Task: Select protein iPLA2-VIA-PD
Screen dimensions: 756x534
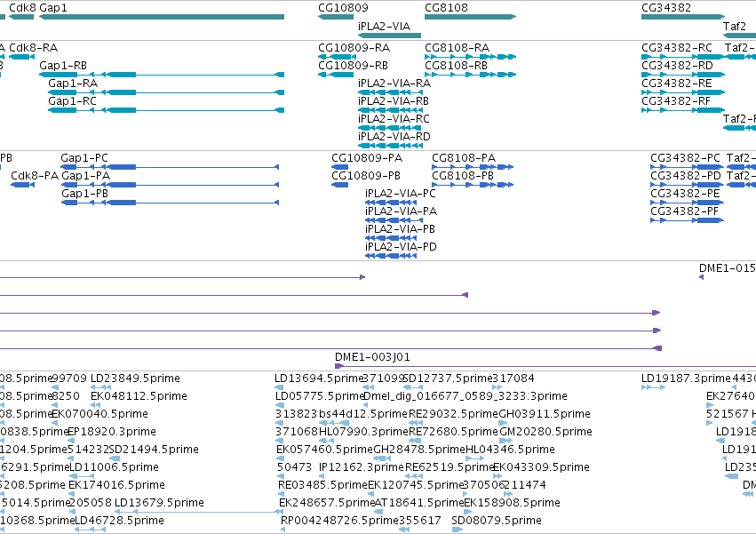Action: click(x=391, y=256)
